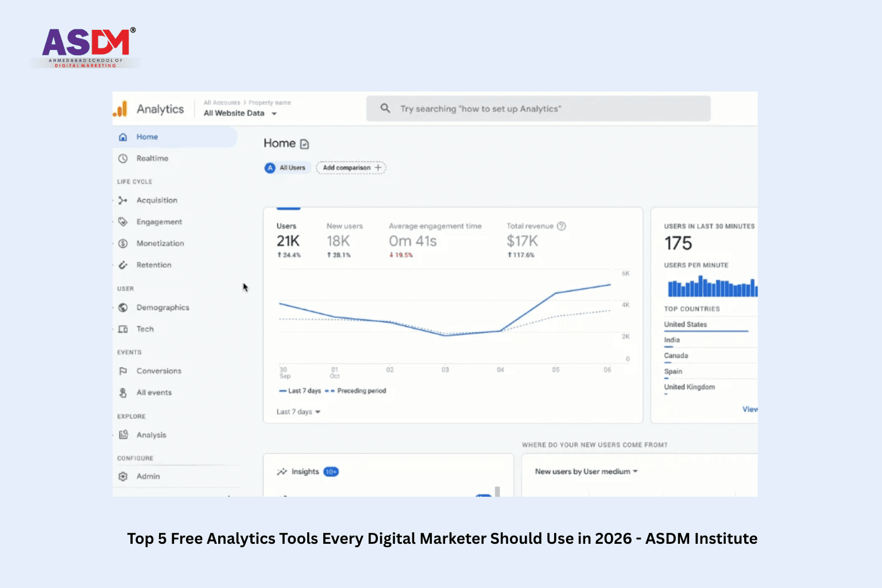This screenshot has height=588, width=882.
Task: Click the ASDM logo
Action: pos(87,48)
